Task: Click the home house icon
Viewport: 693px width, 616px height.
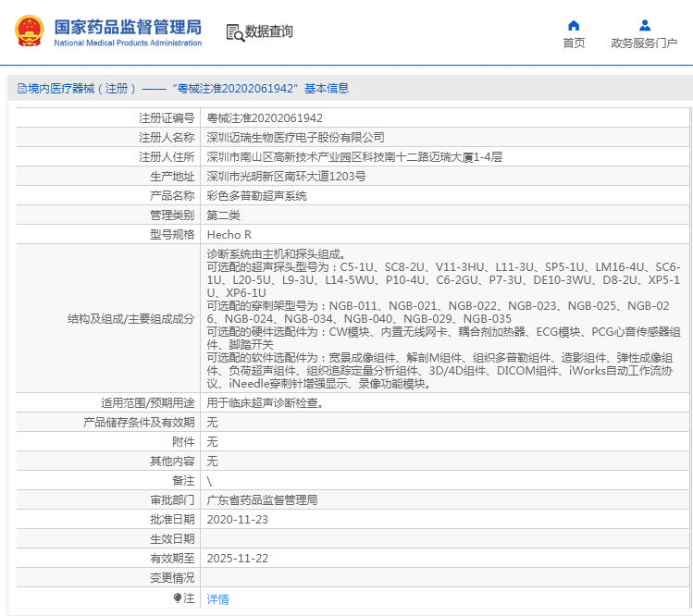Action: [x=574, y=26]
